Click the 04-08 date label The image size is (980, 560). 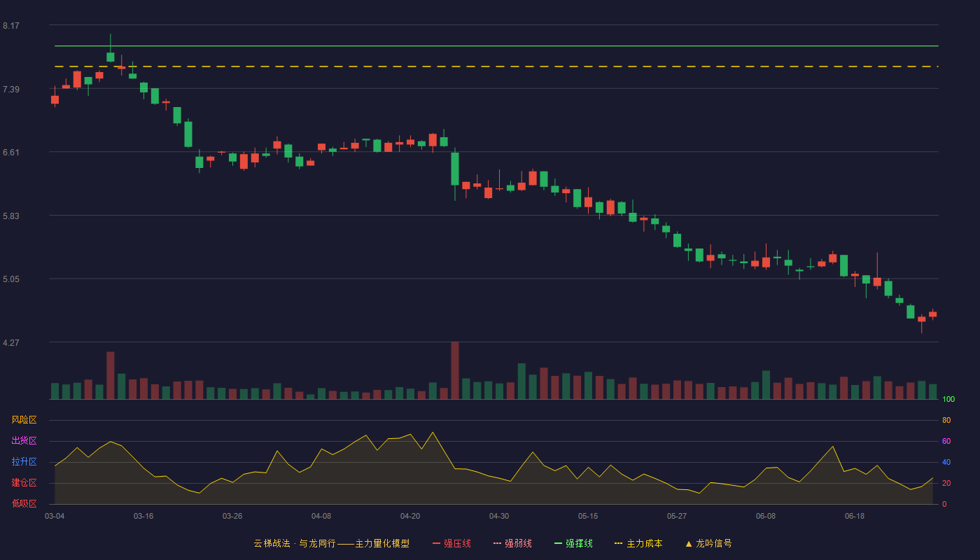tap(321, 516)
